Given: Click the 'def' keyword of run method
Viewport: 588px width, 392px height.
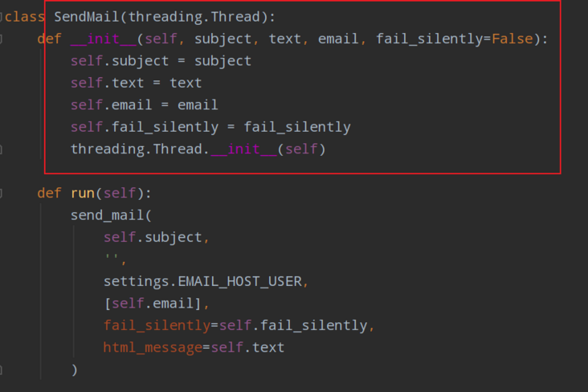Looking at the screenshot, I should (x=50, y=193).
